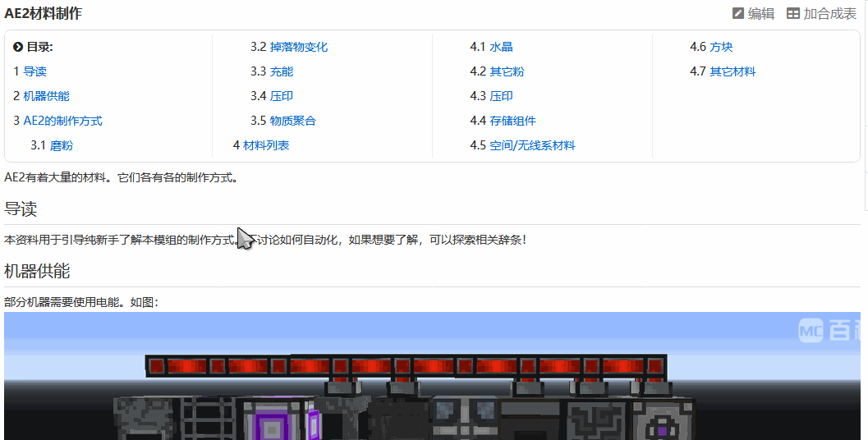The width and height of the screenshot is (868, 440).
Task: Go to section 3.5 物质聚合
Action: tap(293, 121)
